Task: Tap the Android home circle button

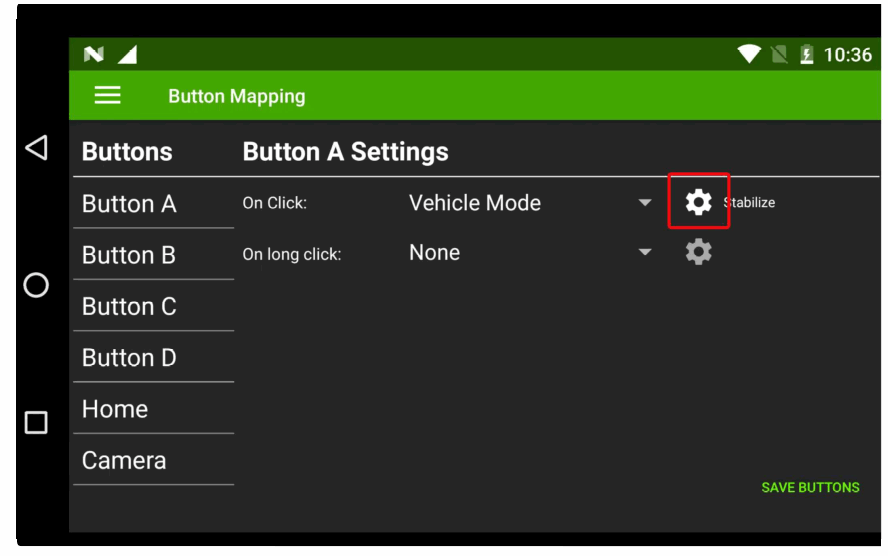Action: click(36, 286)
